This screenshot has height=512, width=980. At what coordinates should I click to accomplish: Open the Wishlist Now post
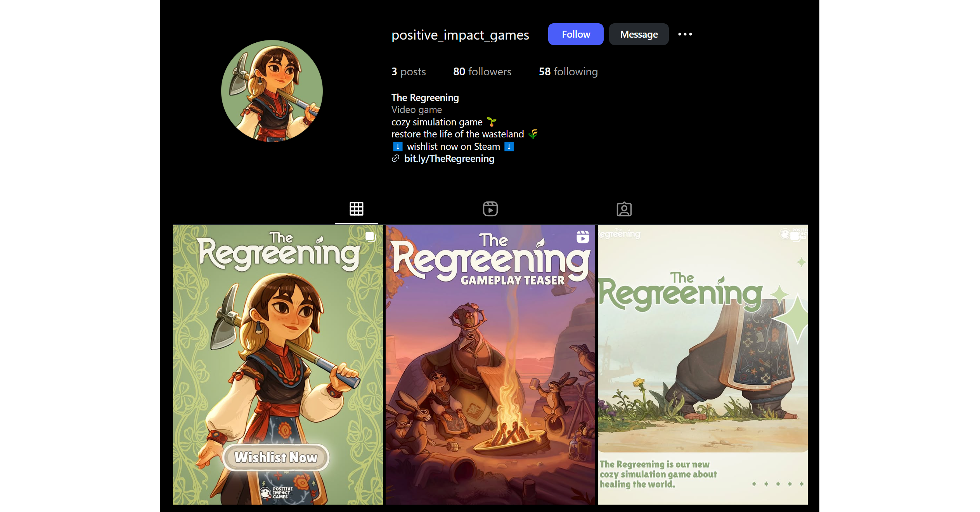click(277, 364)
